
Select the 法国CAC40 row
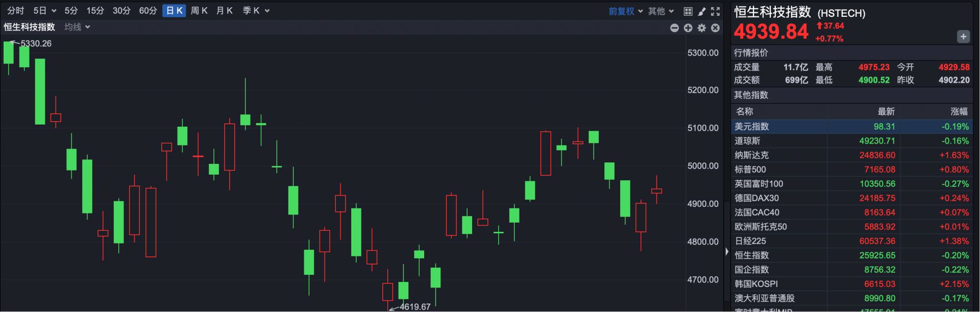(852, 212)
